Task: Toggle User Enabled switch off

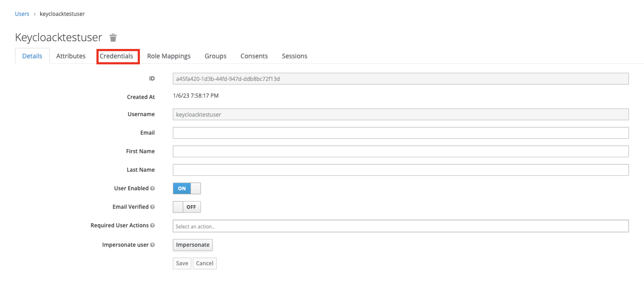Action: click(187, 188)
